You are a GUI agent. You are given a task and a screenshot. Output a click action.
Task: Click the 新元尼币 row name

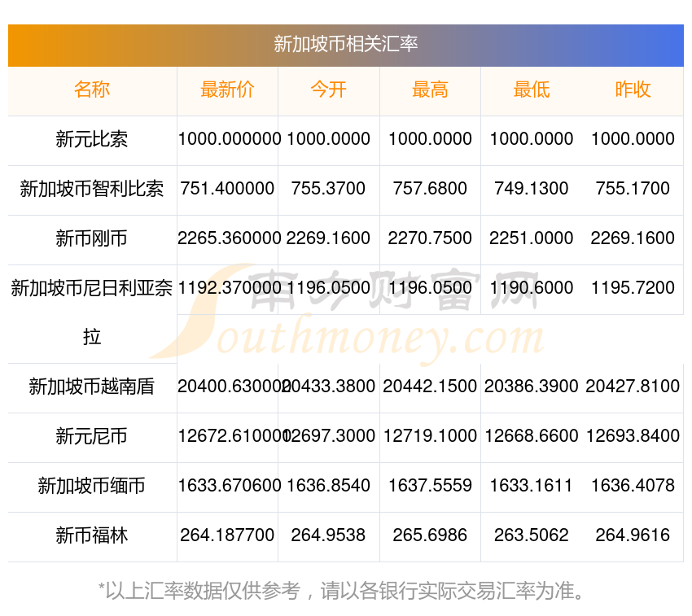pyautogui.click(x=92, y=437)
